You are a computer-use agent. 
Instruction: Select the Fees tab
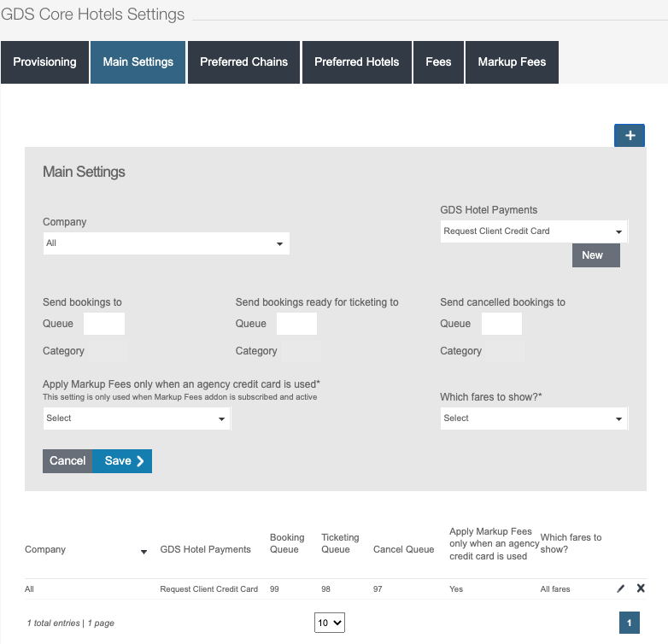(x=438, y=62)
